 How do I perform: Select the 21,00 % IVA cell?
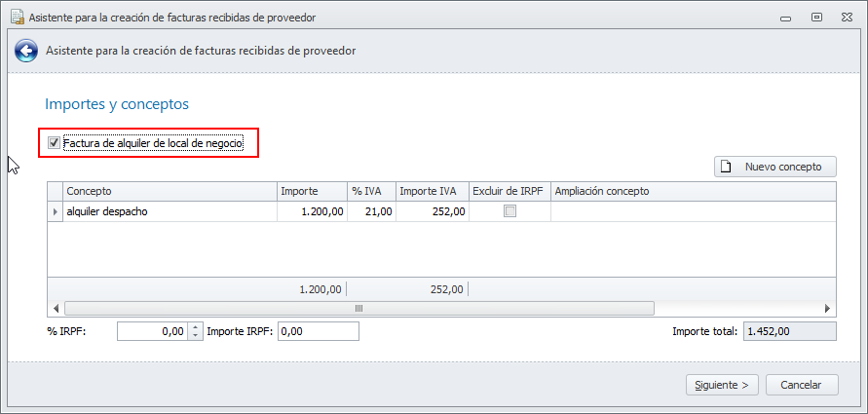point(371,211)
